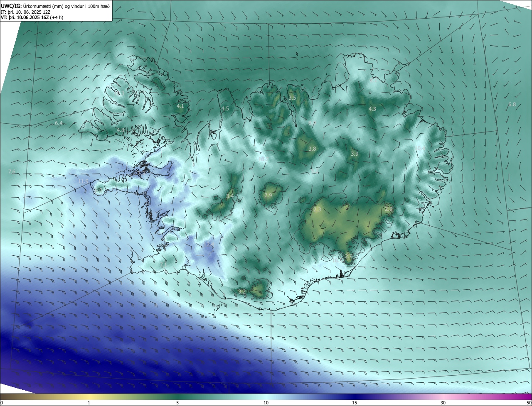Click the legend tick label 1
532x406 pixels.
(89, 403)
